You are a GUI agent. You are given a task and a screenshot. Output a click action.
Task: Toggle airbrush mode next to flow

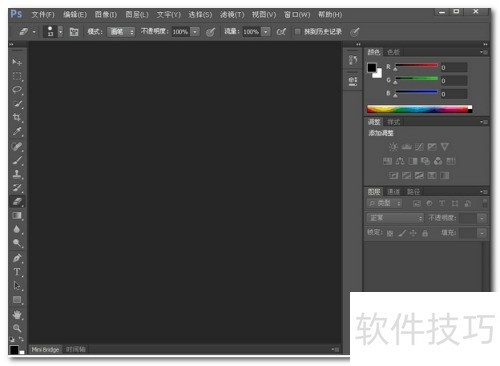[x=281, y=32]
